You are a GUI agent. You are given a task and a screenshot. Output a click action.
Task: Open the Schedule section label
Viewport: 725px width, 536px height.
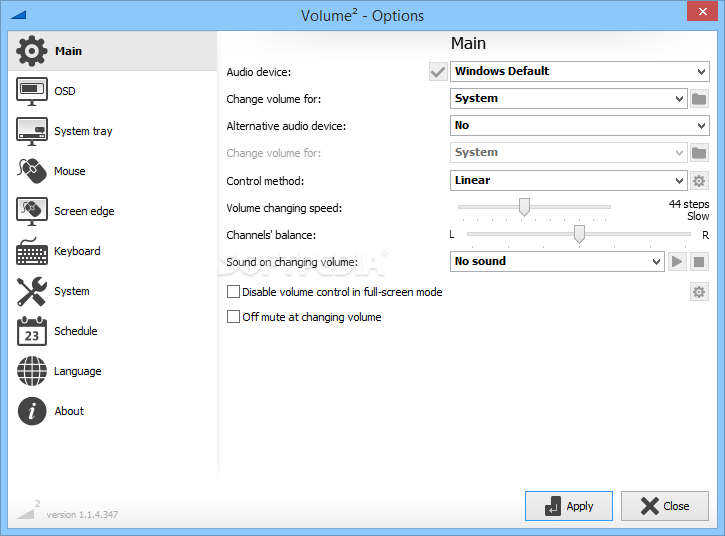coord(76,331)
